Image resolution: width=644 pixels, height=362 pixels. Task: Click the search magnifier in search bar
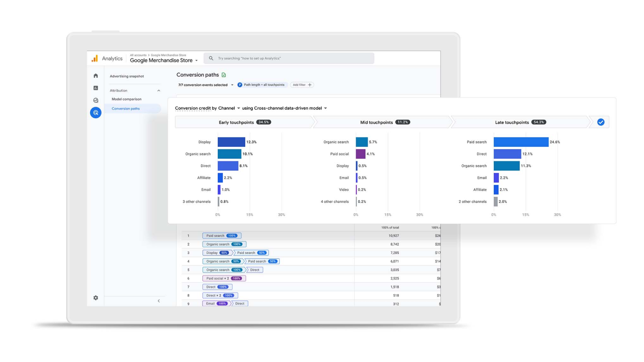point(211,58)
